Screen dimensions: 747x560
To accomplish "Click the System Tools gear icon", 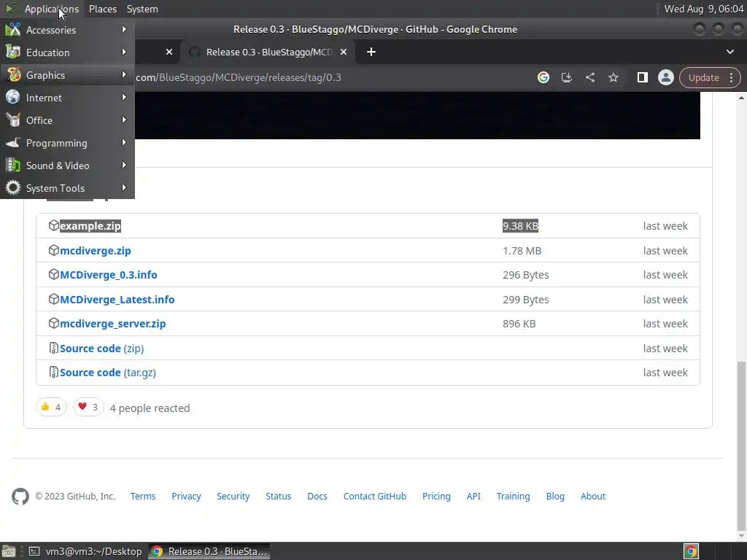I will click(x=13, y=188).
